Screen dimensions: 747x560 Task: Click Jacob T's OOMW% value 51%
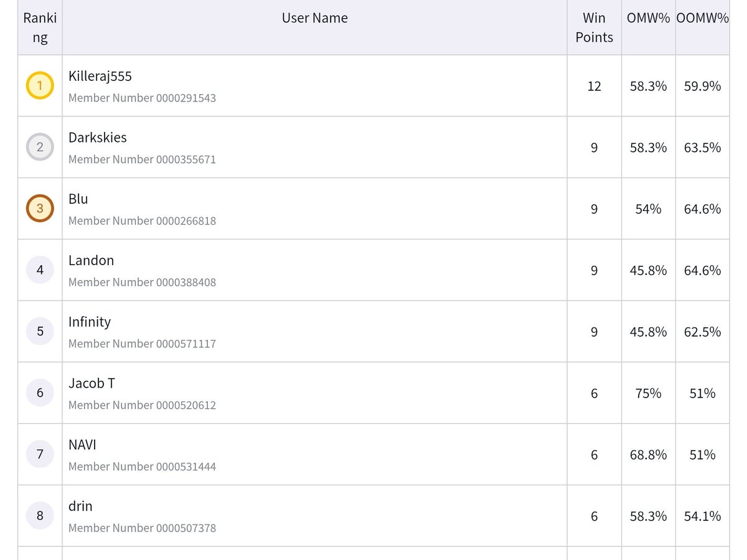[x=702, y=393]
